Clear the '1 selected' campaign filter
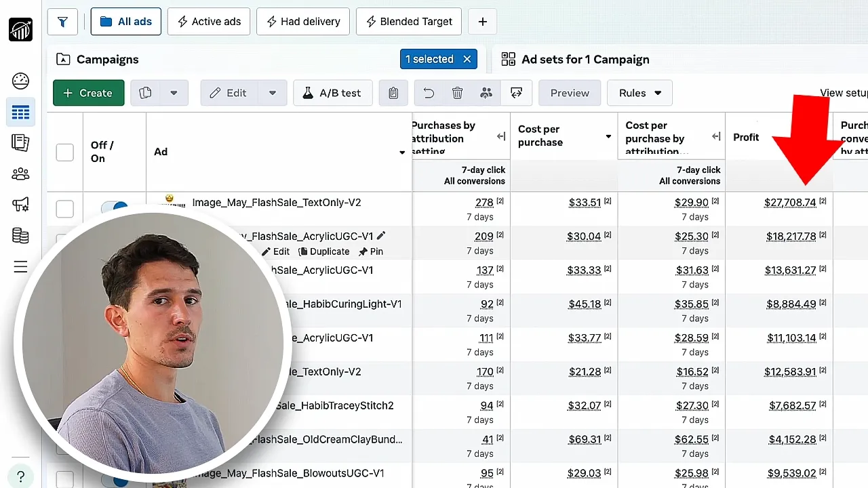This screenshot has width=868, height=488. coord(467,59)
